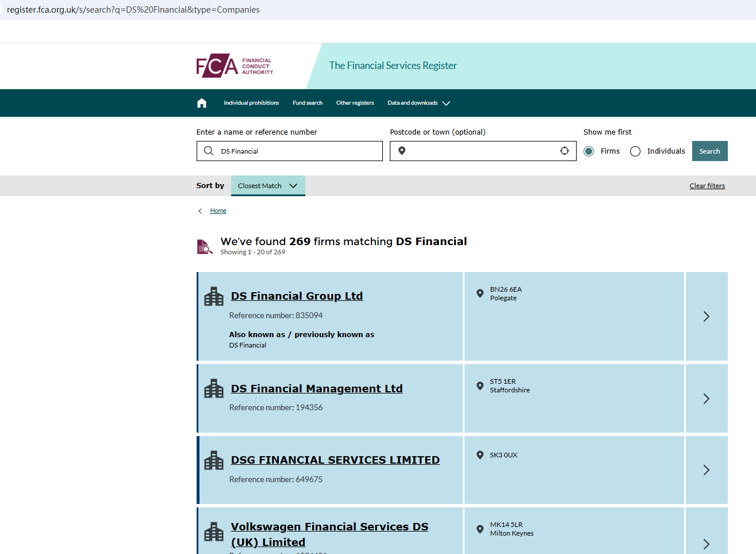Open Other registers menu item
The height and width of the screenshot is (554, 756).
pos(355,103)
